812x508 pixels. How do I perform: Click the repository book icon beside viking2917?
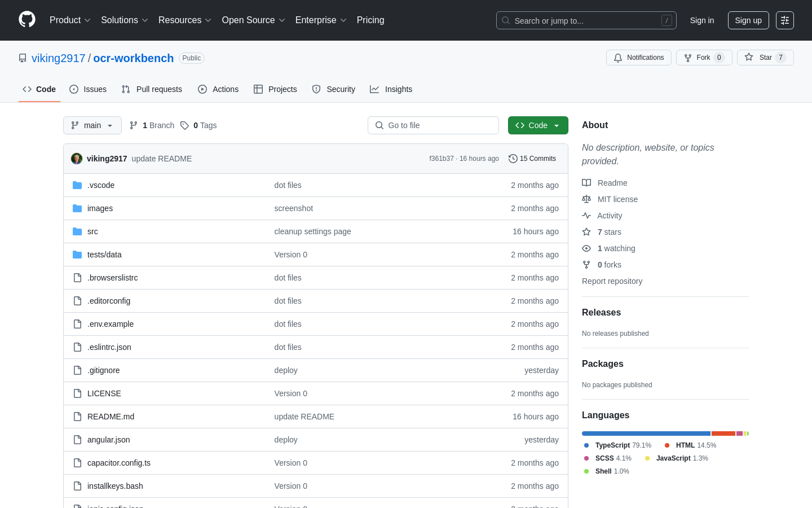point(23,58)
